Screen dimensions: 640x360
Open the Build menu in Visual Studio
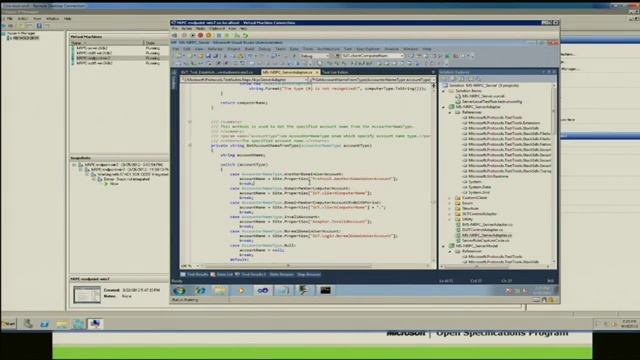coord(249,49)
